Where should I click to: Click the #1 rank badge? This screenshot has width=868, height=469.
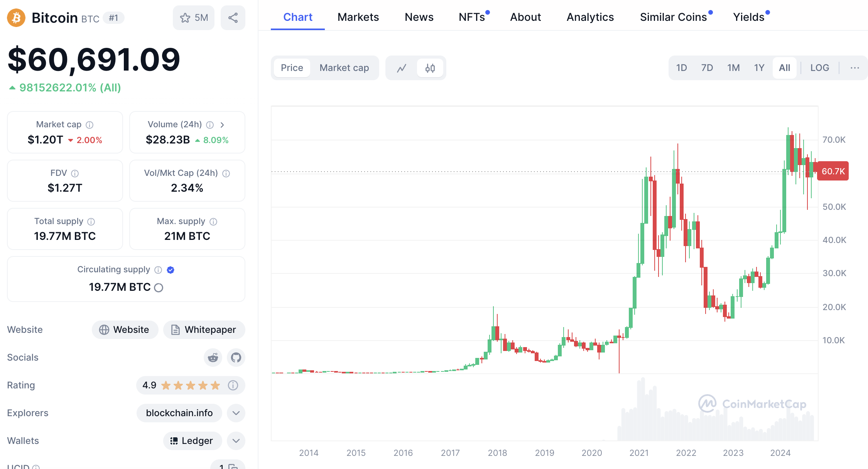click(x=113, y=18)
